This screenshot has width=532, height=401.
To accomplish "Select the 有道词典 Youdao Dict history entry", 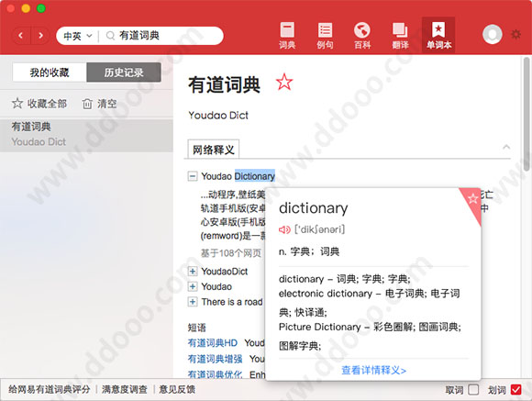I will coord(86,135).
